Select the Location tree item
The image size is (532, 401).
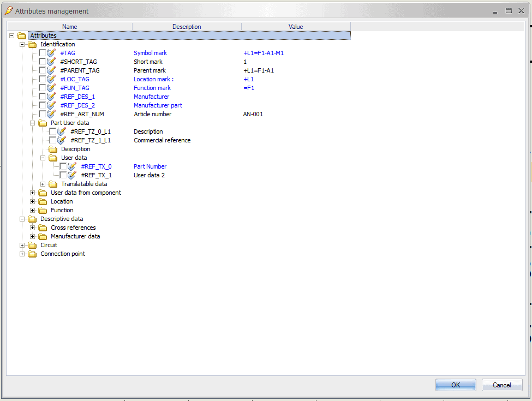(62, 201)
